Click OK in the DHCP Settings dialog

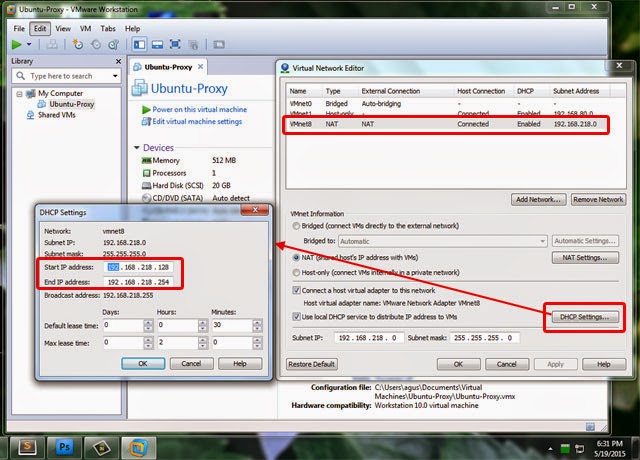click(143, 364)
